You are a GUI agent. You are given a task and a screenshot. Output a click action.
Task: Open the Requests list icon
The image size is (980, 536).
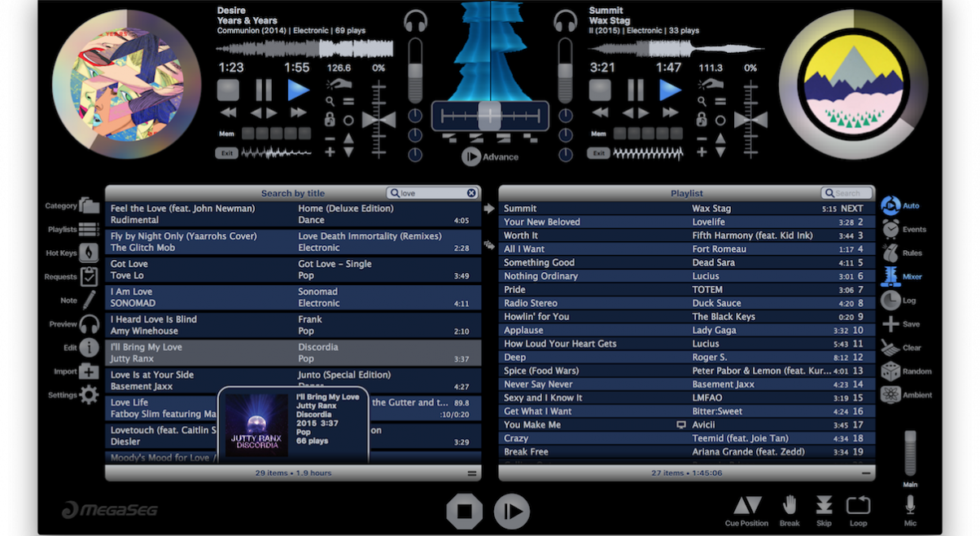(x=88, y=277)
